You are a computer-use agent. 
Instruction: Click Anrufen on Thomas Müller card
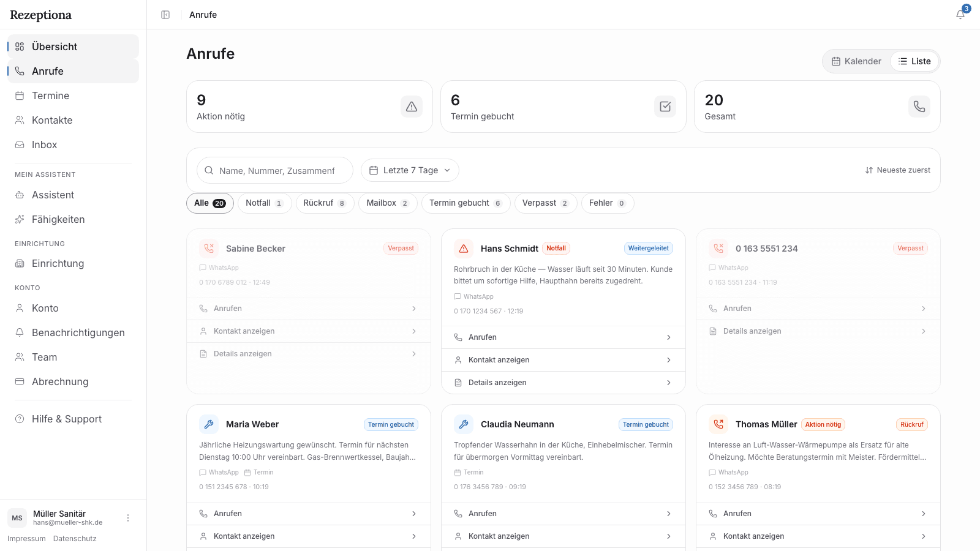click(x=818, y=514)
